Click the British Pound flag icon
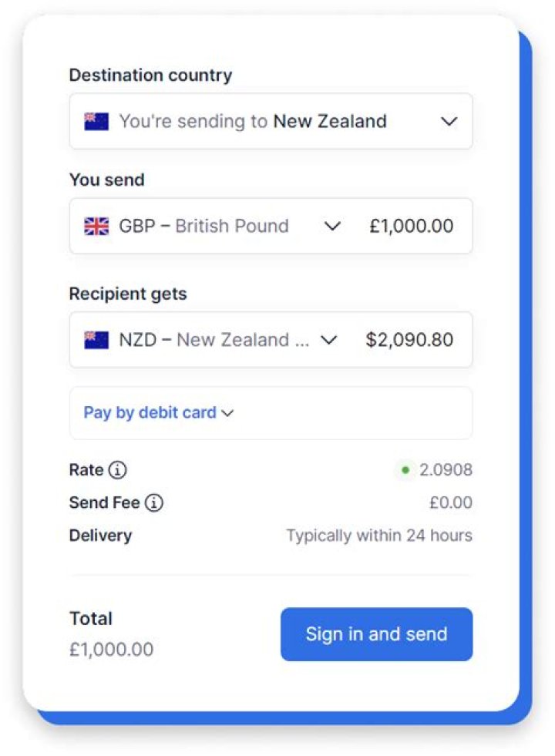This screenshot has height=756, width=555. [x=96, y=226]
